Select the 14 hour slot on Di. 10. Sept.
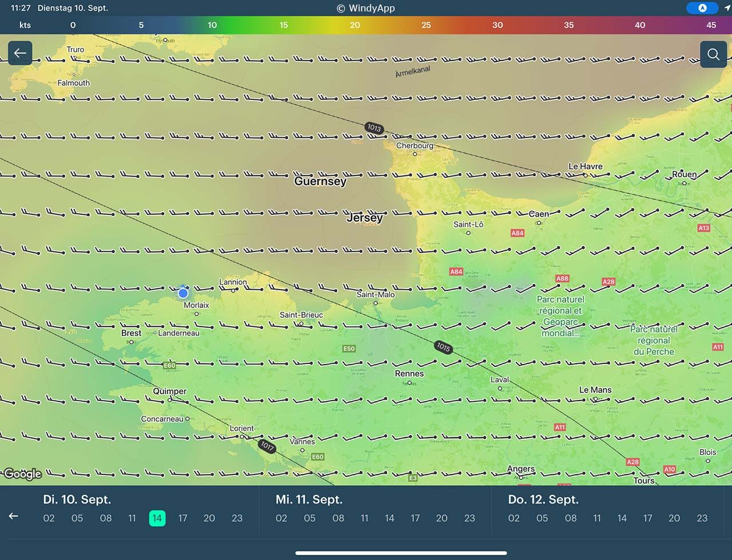732x560 pixels. [157, 518]
